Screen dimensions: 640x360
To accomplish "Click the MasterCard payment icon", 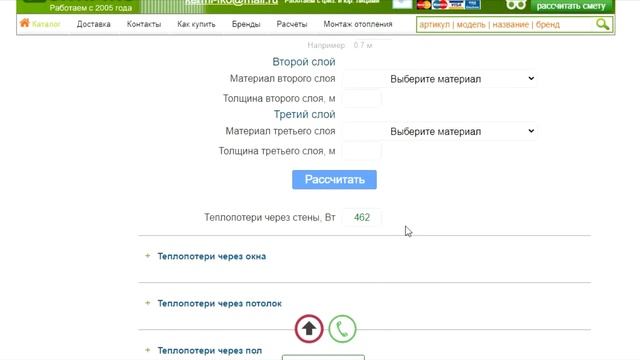I will coord(424,5).
